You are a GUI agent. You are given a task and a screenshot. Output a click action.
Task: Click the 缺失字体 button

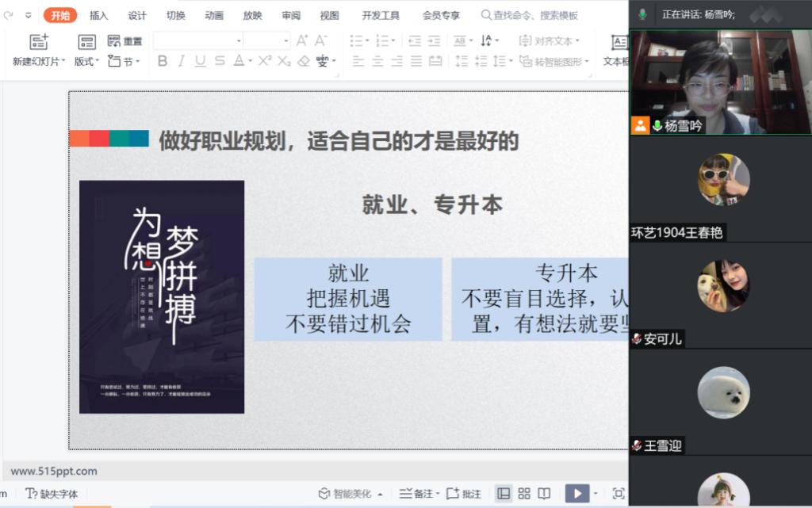[x=52, y=494]
